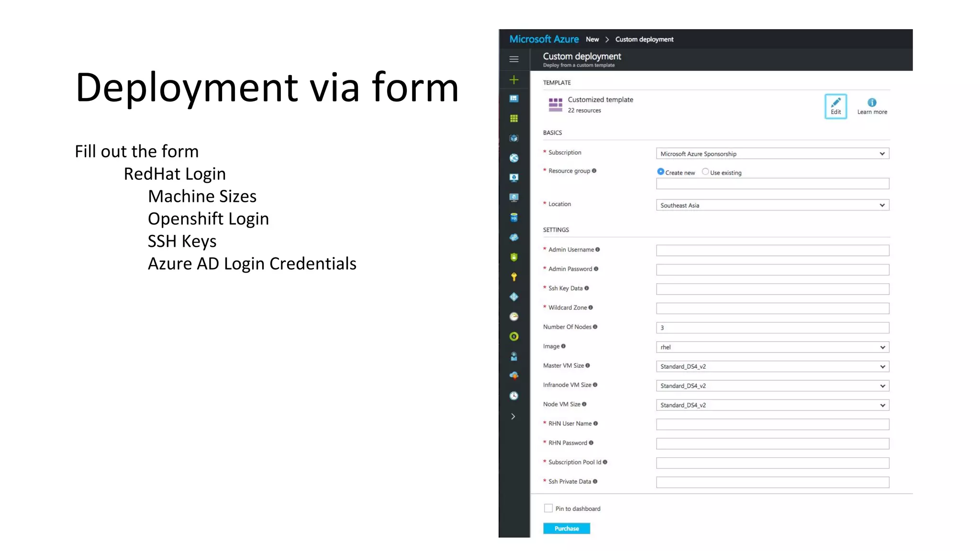Open the Master VM Size dropdown
Screen dimensions: 980x551
(772, 366)
